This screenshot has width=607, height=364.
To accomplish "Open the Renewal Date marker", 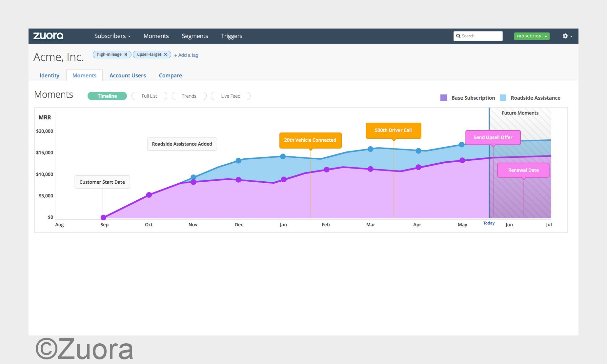I will (x=523, y=170).
